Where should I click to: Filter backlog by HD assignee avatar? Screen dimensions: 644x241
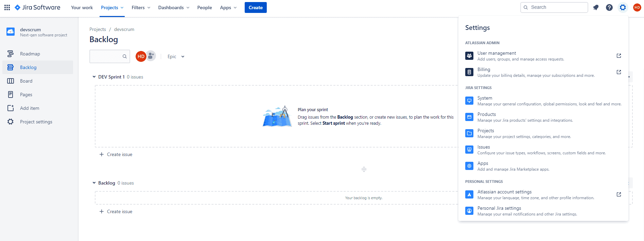[141, 56]
